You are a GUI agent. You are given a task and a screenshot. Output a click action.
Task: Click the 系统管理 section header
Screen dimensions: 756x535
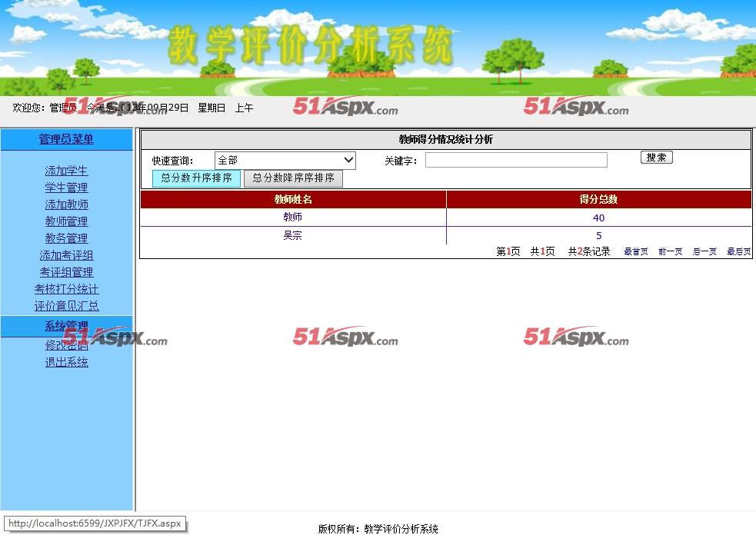[66, 326]
